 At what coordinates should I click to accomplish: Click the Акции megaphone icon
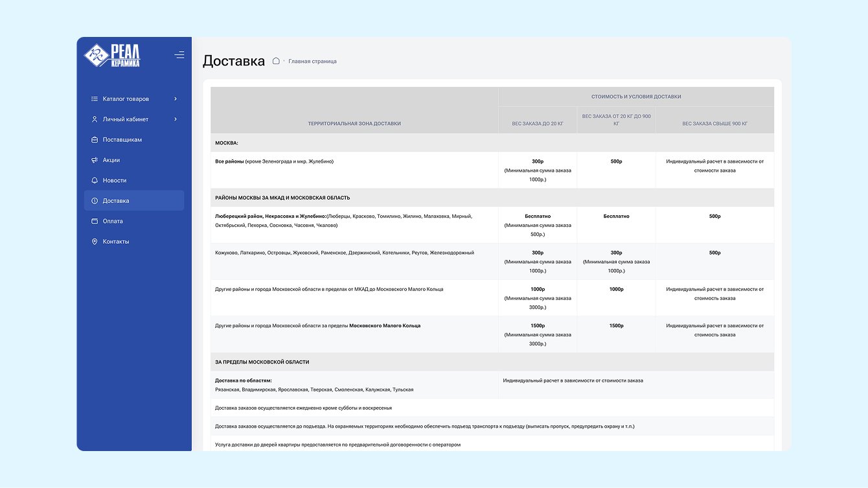point(95,160)
